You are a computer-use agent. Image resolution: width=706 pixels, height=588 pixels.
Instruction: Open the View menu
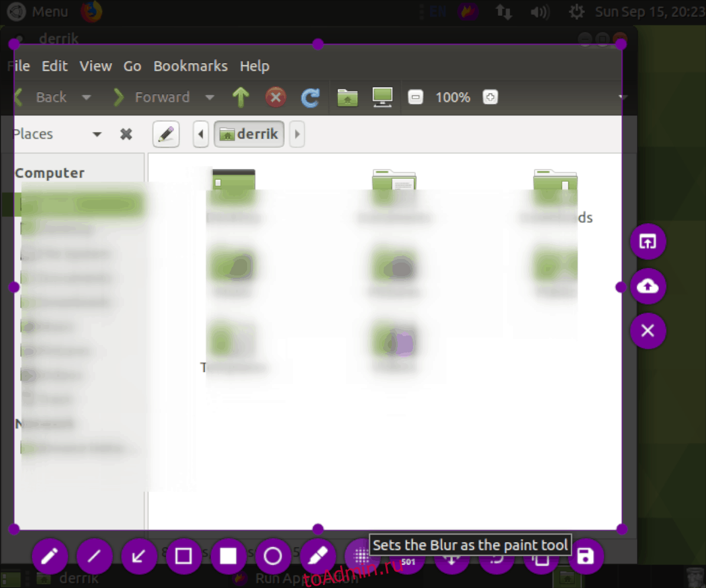(x=95, y=67)
